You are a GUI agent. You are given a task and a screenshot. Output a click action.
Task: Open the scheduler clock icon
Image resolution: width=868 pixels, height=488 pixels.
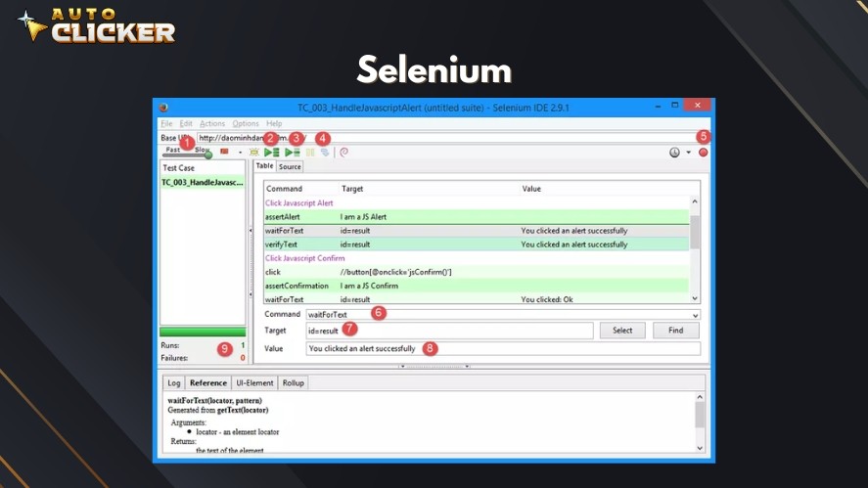point(674,153)
